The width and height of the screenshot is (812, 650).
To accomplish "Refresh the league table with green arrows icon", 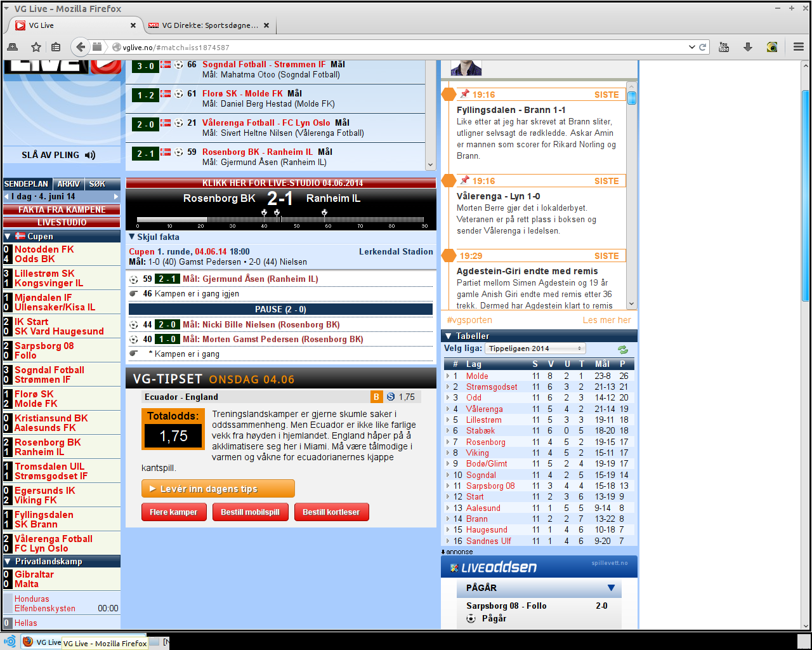I will tap(623, 349).
